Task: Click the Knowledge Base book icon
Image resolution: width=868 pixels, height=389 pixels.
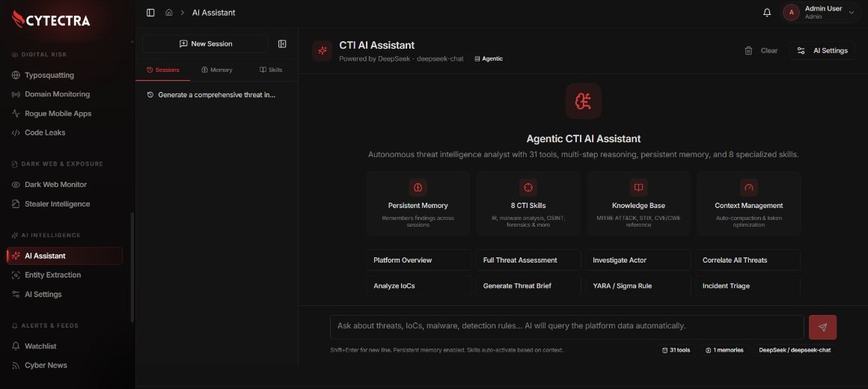Action: click(638, 187)
